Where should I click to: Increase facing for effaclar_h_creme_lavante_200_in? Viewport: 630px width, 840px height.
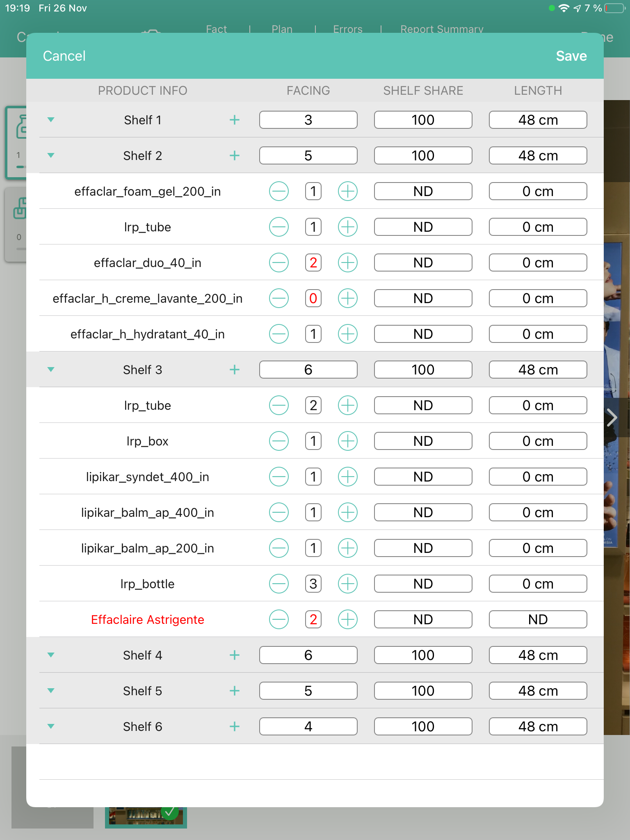coord(347,299)
